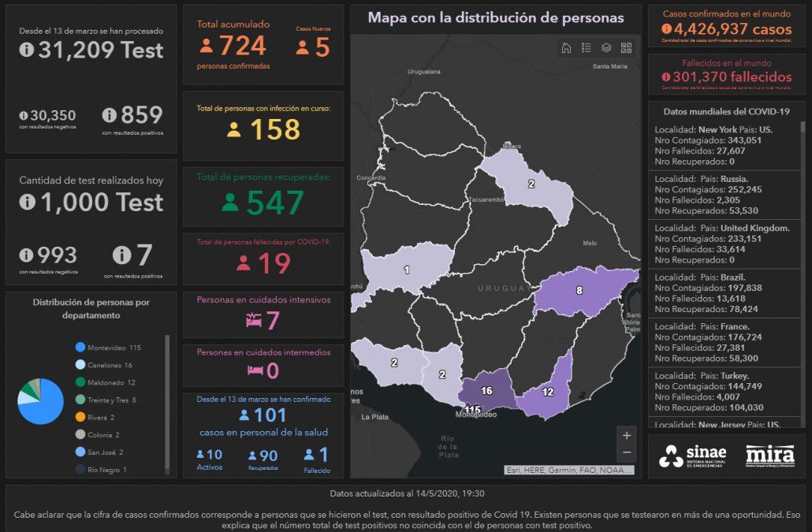Click the department labeled 16 on map

pos(486,390)
